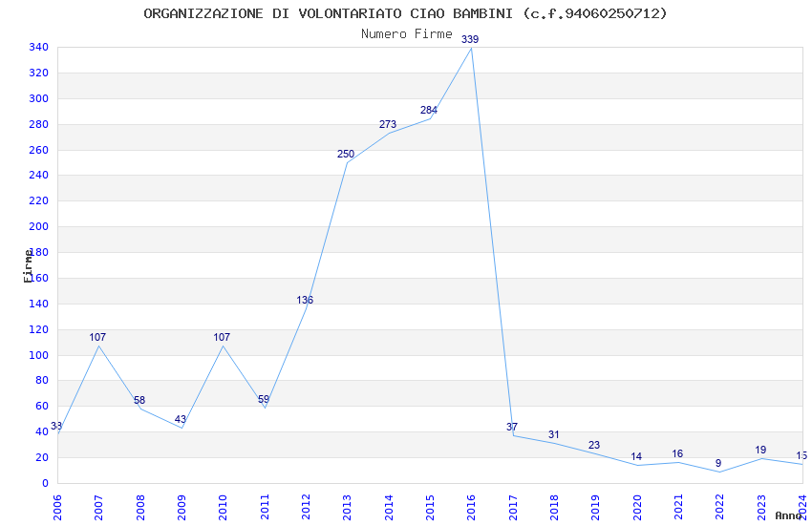Click the x-axis year 2015
812x525 pixels.
430,508
